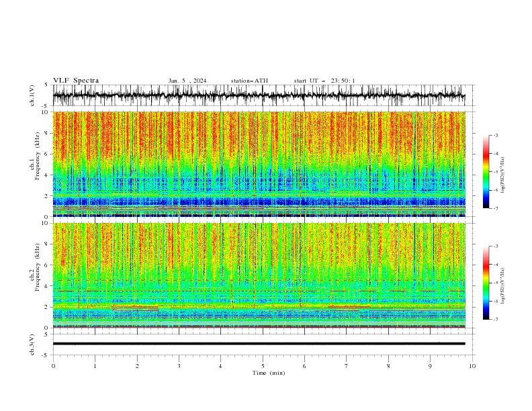Image resolution: width=532 pixels, height=411 pixels.
Task: Click the ch.1 log(PSD) color scale bar
Action: tap(486, 172)
